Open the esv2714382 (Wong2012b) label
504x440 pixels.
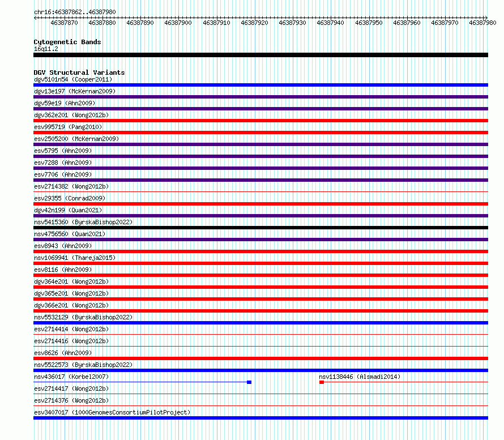click(71, 186)
